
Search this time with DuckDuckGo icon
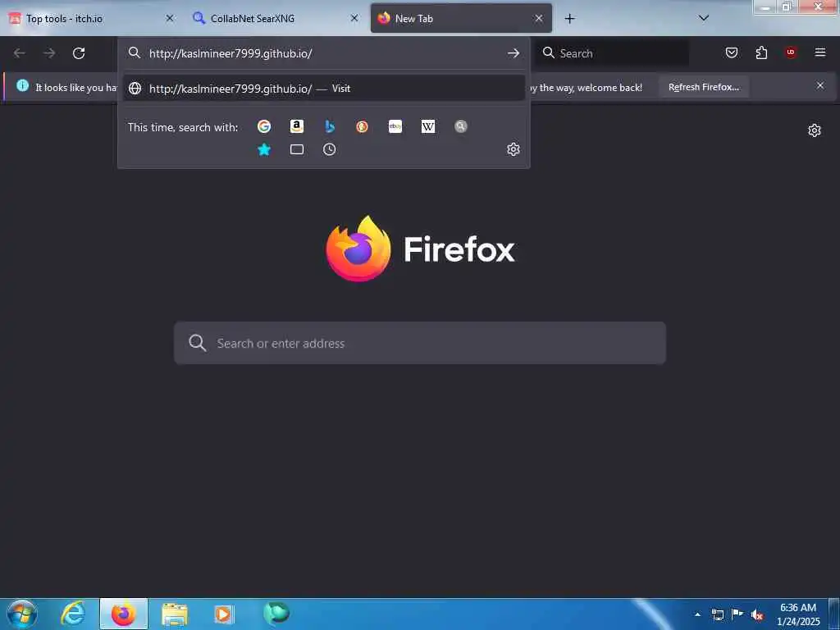pyautogui.click(x=362, y=126)
